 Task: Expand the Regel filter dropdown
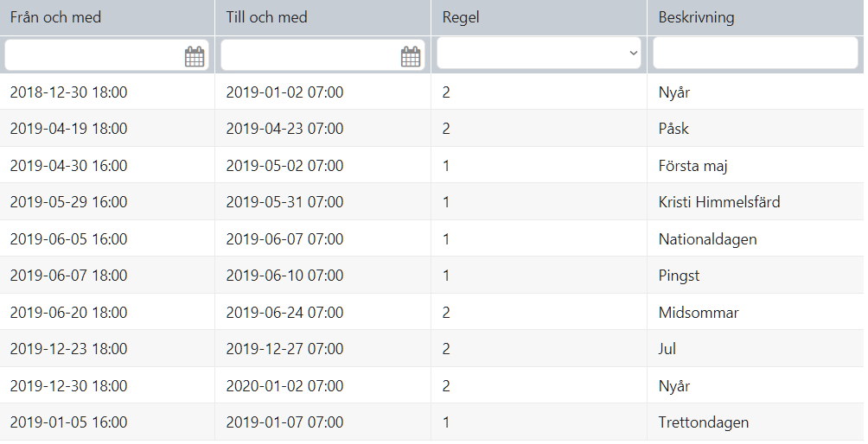(539, 53)
